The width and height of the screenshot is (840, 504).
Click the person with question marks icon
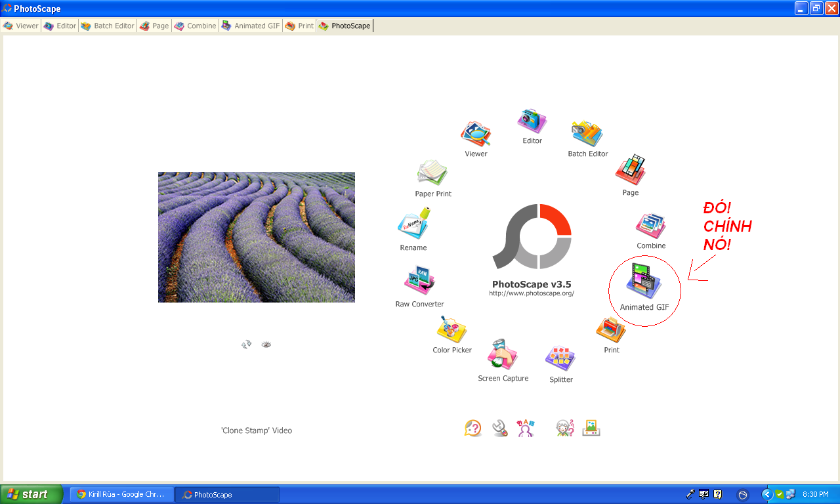pos(565,429)
